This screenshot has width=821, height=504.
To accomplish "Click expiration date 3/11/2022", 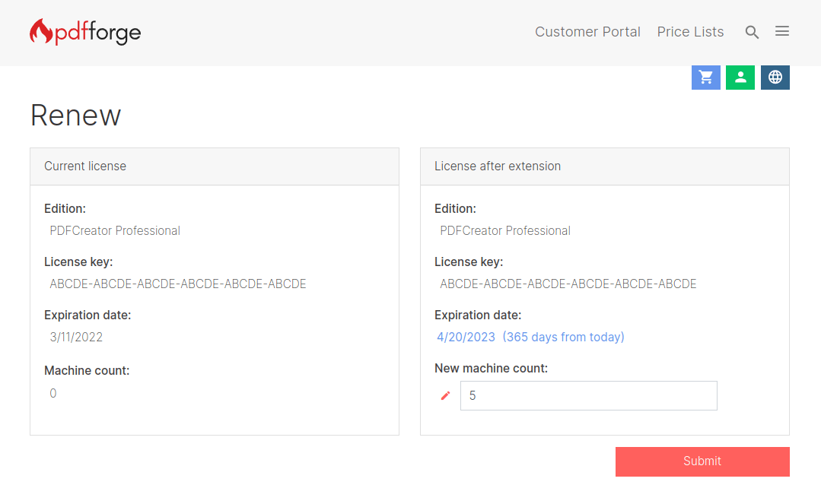I will tap(76, 337).
